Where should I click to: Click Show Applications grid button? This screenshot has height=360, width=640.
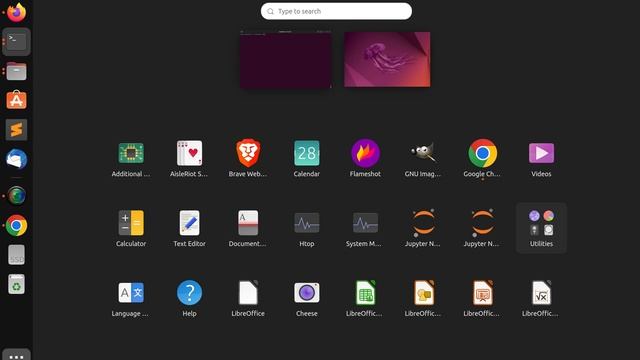tap(16, 355)
